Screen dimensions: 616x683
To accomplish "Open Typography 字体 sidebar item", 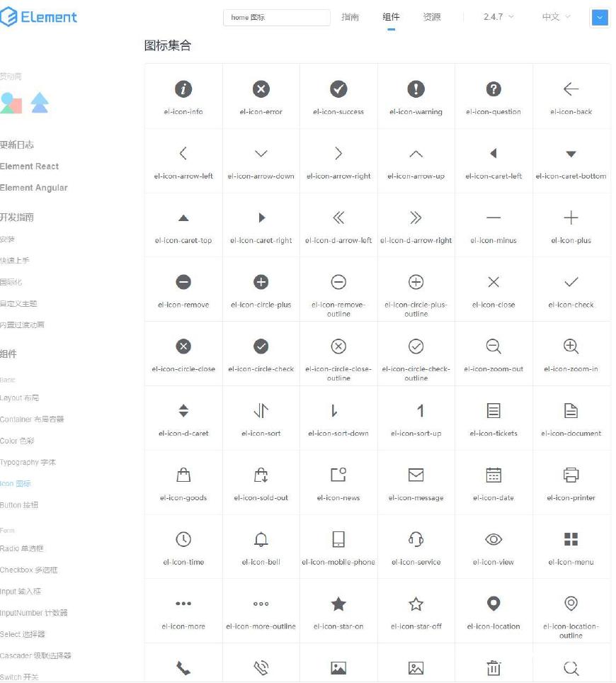I will pos(28,462).
